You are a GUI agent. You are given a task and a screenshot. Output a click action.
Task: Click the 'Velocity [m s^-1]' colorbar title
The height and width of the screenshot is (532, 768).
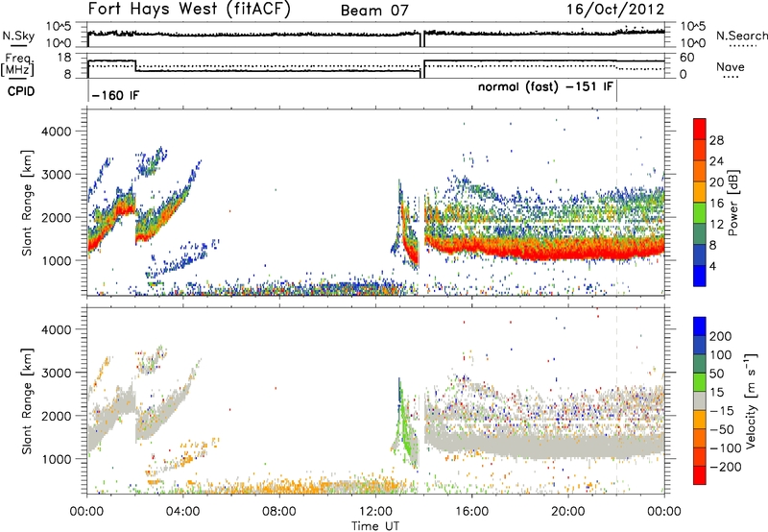[752, 400]
